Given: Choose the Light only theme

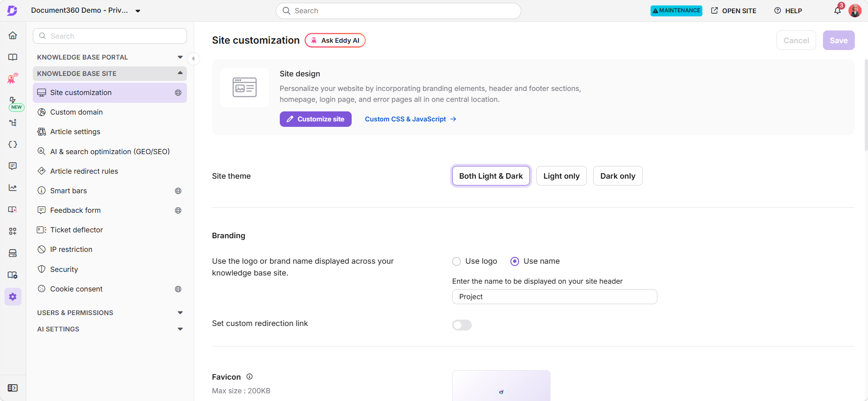Looking at the screenshot, I should (x=561, y=176).
